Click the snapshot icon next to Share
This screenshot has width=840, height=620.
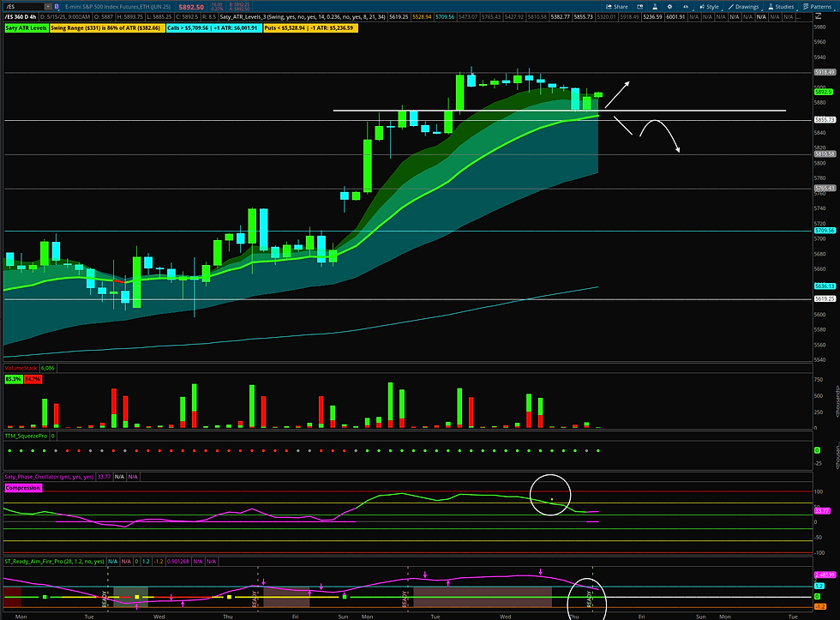point(639,6)
